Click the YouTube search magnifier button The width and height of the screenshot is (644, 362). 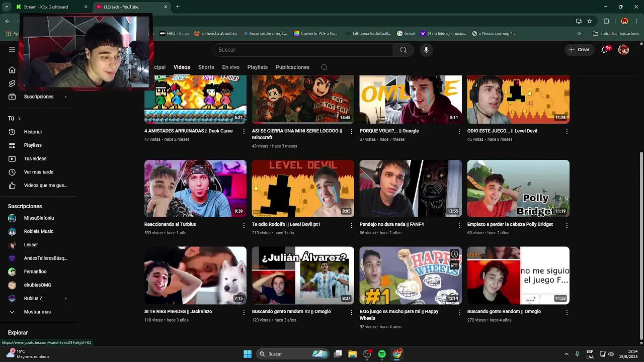[403, 50]
